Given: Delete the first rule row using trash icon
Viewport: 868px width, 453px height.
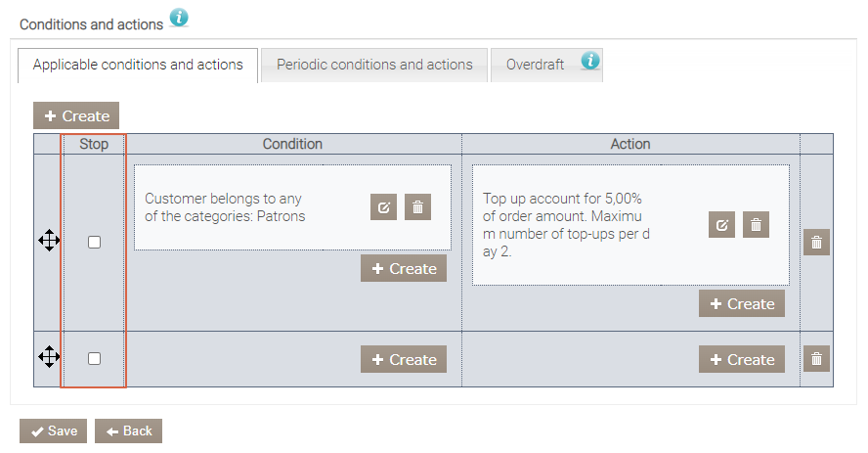Looking at the screenshot, I should coord(816,243).
